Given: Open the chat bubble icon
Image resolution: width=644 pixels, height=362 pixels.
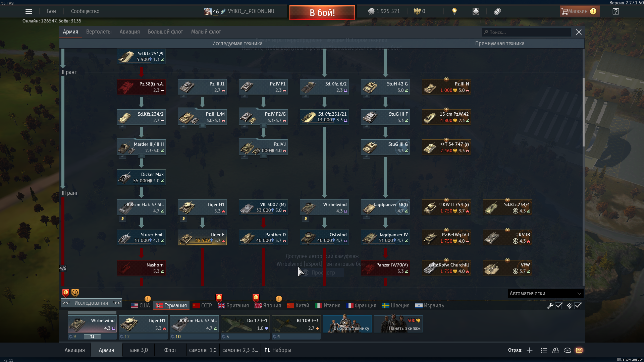Looking at the screenshot, I should click(568, 350).
